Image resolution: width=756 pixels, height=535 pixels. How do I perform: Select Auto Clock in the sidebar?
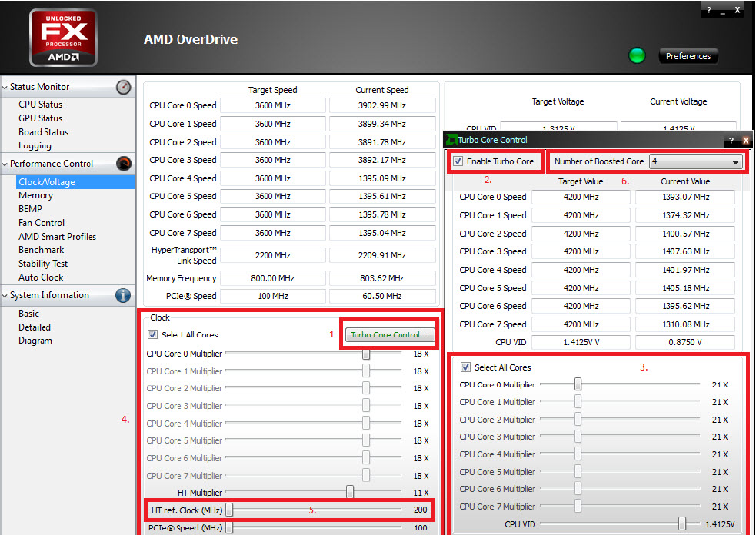coord(41,277)
